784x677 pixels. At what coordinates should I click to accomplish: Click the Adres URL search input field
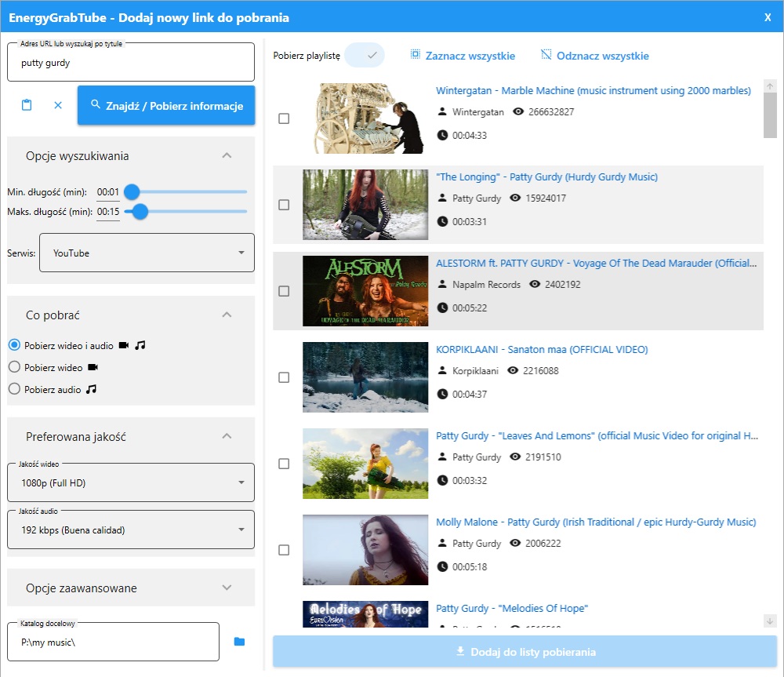131,63
